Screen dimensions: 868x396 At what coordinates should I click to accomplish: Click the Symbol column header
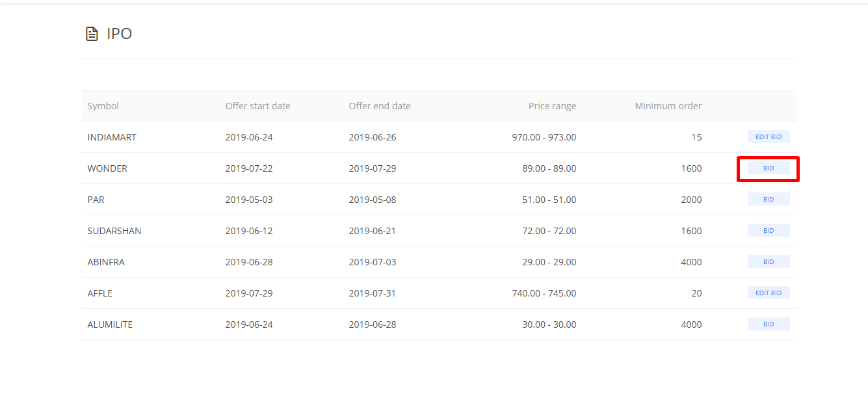click(103, 106)
